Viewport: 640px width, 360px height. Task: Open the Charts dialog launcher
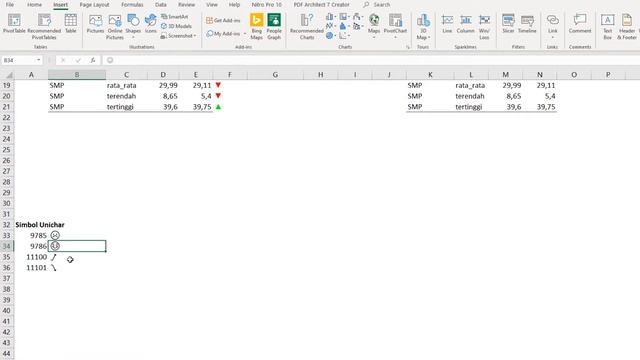(408, 47)
